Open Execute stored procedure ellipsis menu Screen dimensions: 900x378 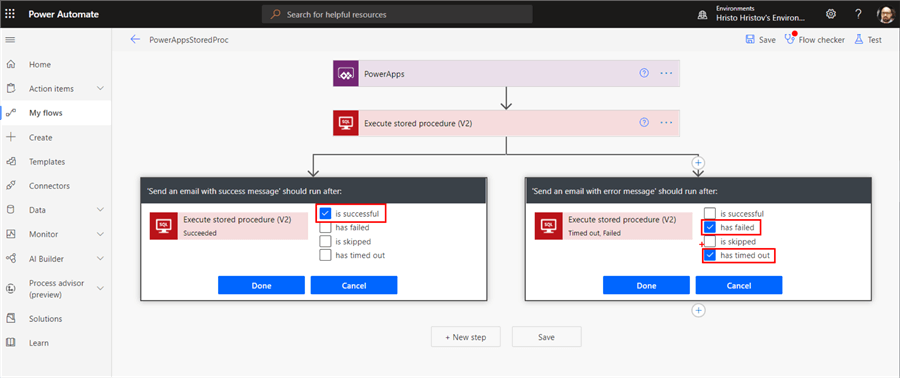(666, 123)
